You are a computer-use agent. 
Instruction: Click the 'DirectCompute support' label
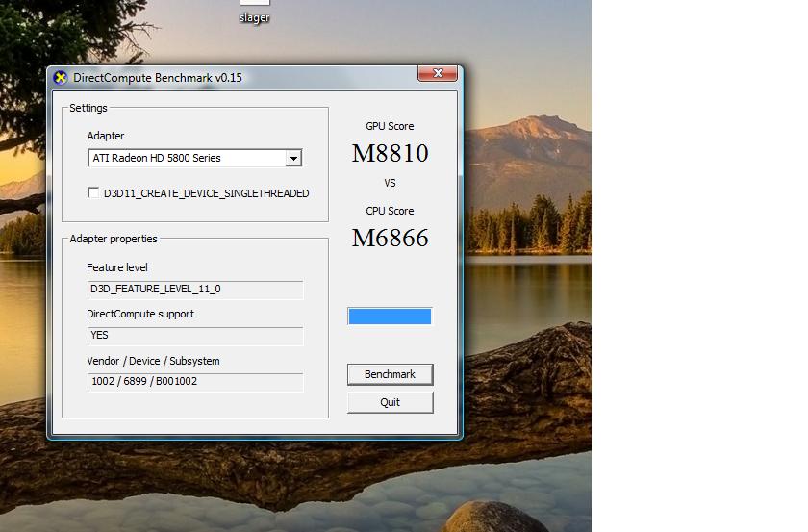[x=140, y=314]
